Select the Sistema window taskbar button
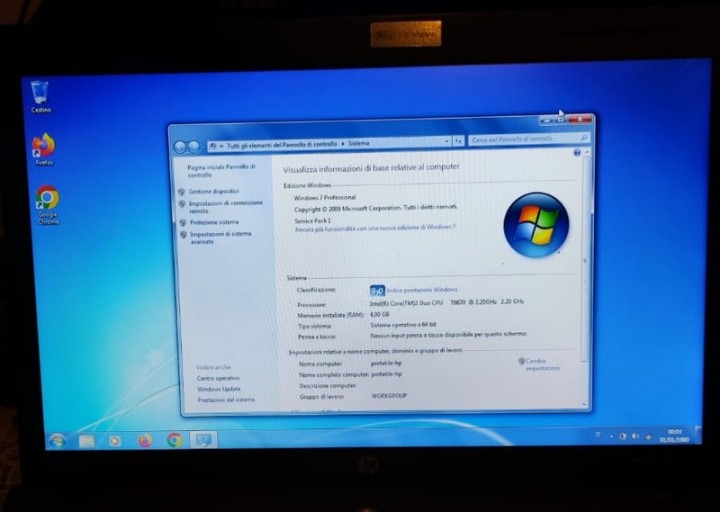 203,439
